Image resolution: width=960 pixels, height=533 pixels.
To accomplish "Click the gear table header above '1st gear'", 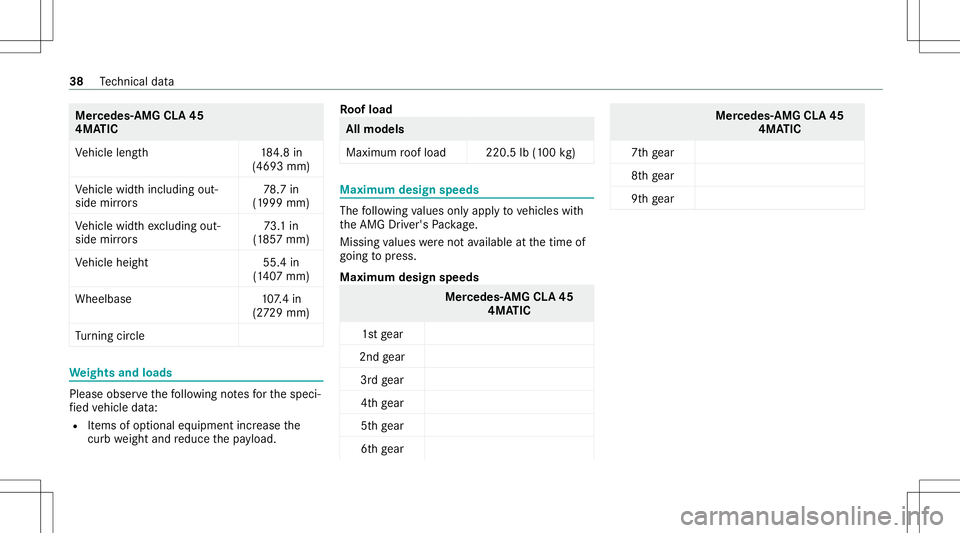I will tap(467, 304).
